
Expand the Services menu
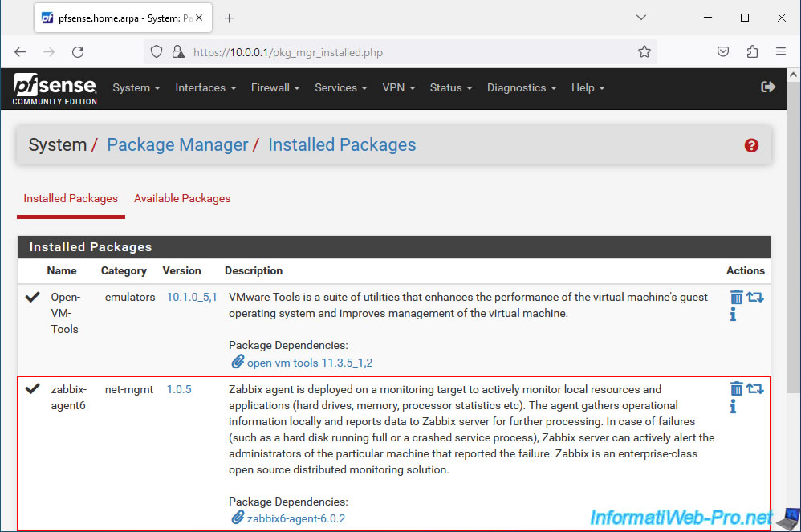tap(341, 87)
